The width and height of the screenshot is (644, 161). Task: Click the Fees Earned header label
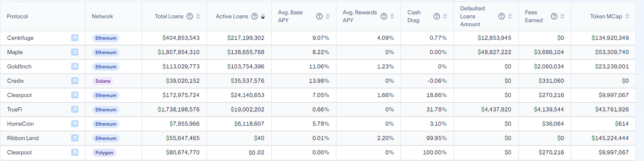534,17
